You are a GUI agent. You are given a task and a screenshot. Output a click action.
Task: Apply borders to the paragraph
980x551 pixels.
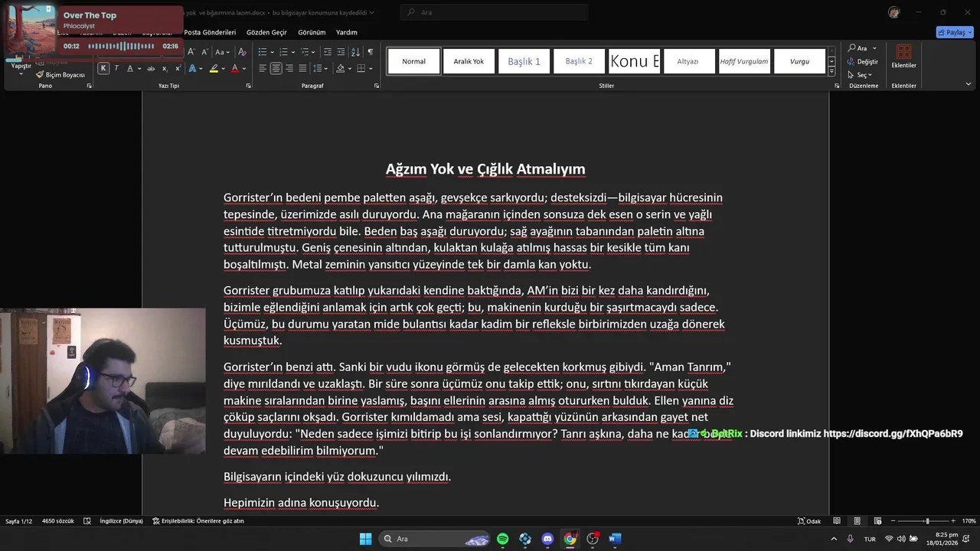point(361,68)
